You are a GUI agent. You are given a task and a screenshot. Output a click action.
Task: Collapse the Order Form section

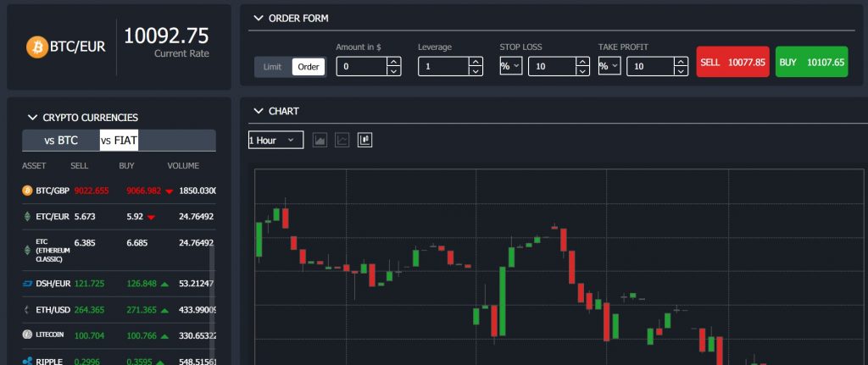point(257,18)
